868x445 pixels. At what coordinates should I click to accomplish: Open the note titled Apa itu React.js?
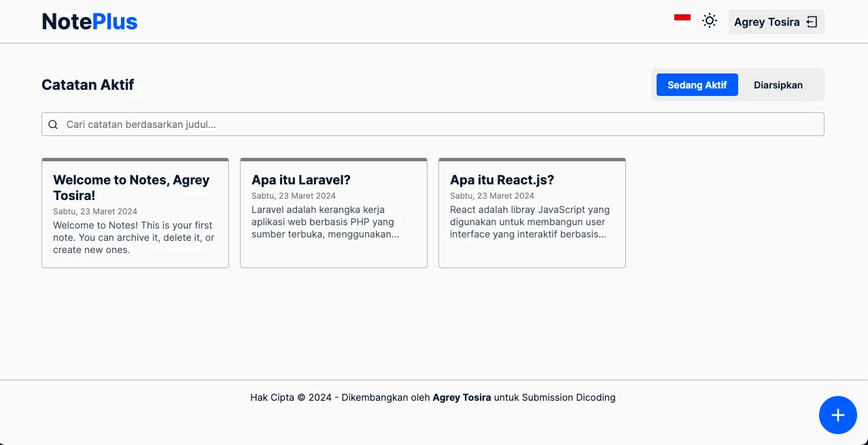pyautogui.click(x=501, y=180)
